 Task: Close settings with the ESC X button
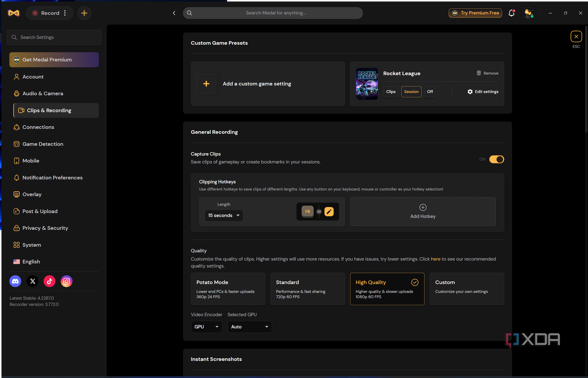(576, 36)
